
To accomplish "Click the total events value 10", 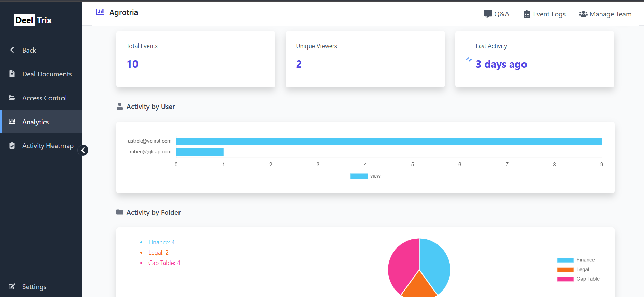I will 132,64.
